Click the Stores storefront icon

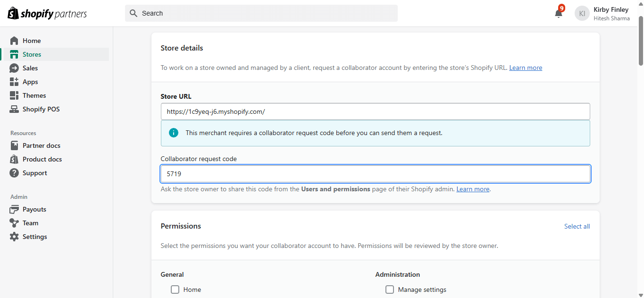coord(14,54)
